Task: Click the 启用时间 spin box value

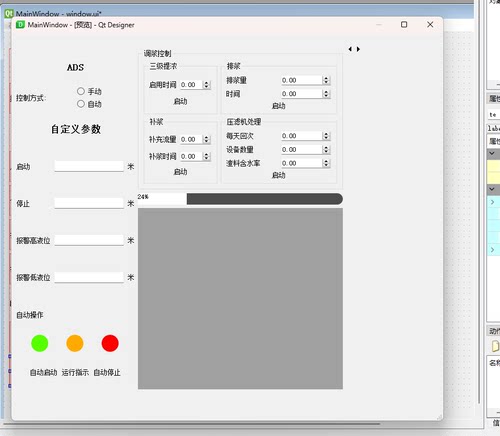Action: coord(191,85)
